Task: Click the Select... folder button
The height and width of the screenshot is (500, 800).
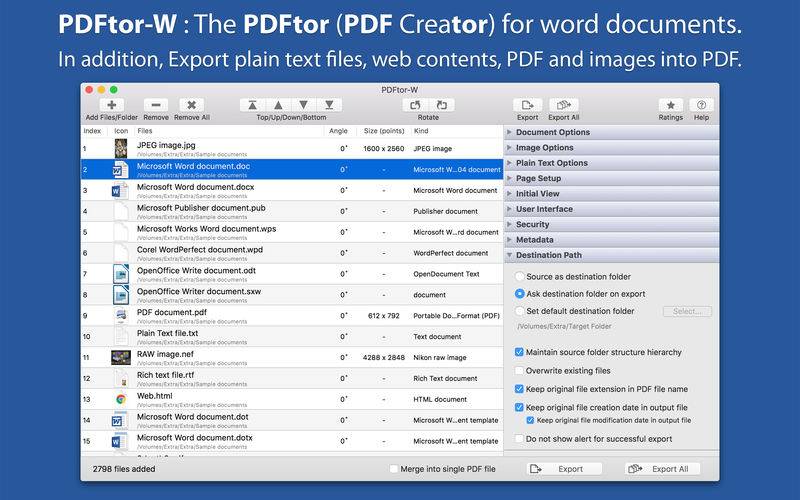Action: 687,311
